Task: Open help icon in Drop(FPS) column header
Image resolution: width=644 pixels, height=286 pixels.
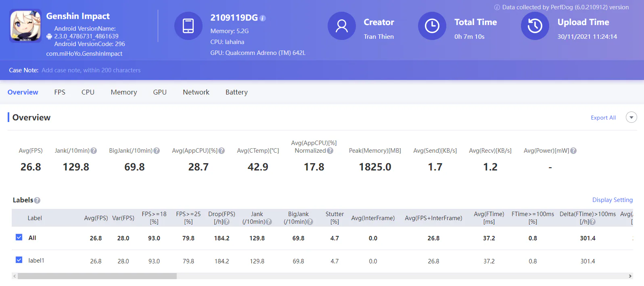Action: click(x=227, y=222)
